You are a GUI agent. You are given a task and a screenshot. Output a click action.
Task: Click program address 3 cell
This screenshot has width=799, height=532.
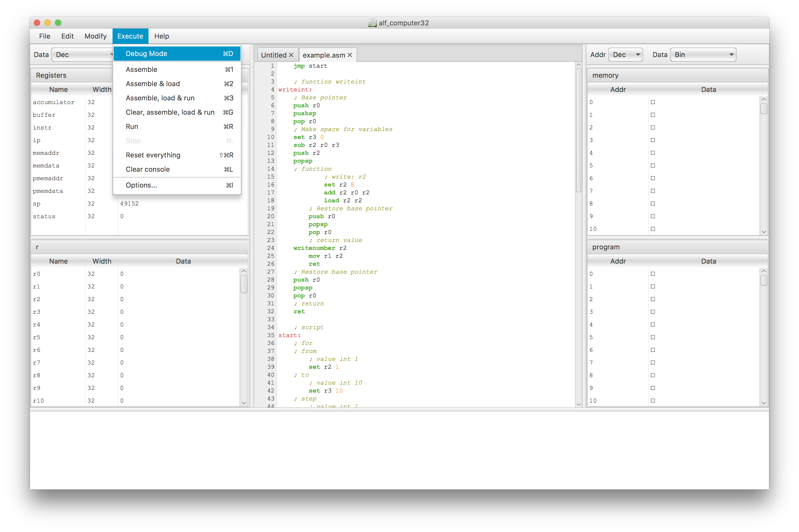(x=618, y=312)
